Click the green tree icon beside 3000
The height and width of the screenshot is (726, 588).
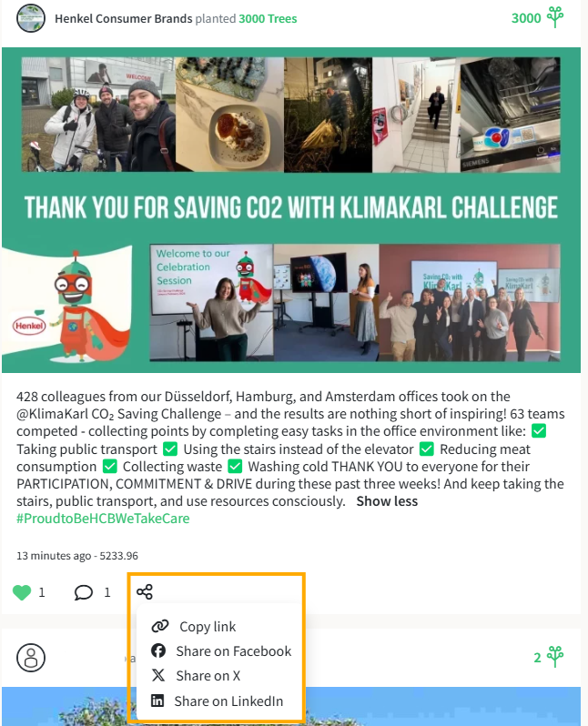554,17
